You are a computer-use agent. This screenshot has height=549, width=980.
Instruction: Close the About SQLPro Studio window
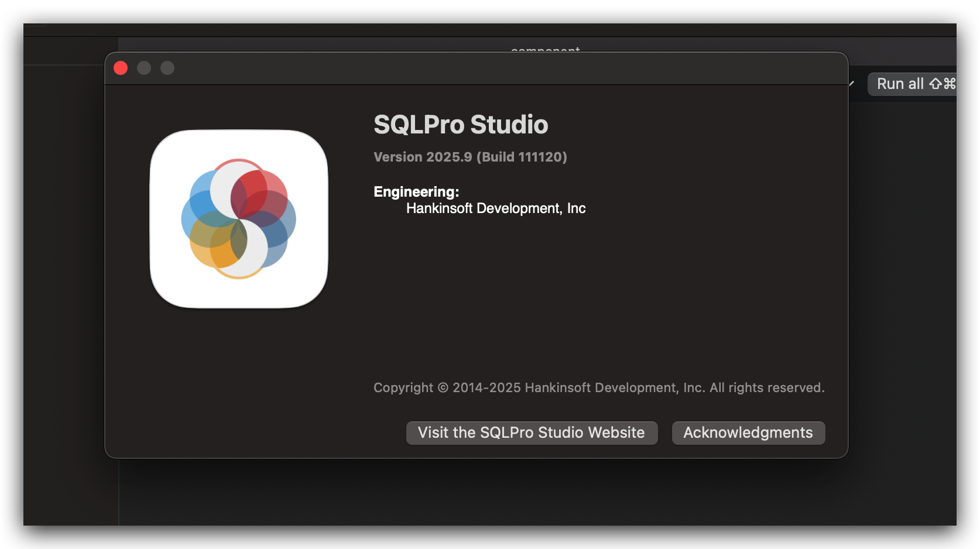[121, 68]
